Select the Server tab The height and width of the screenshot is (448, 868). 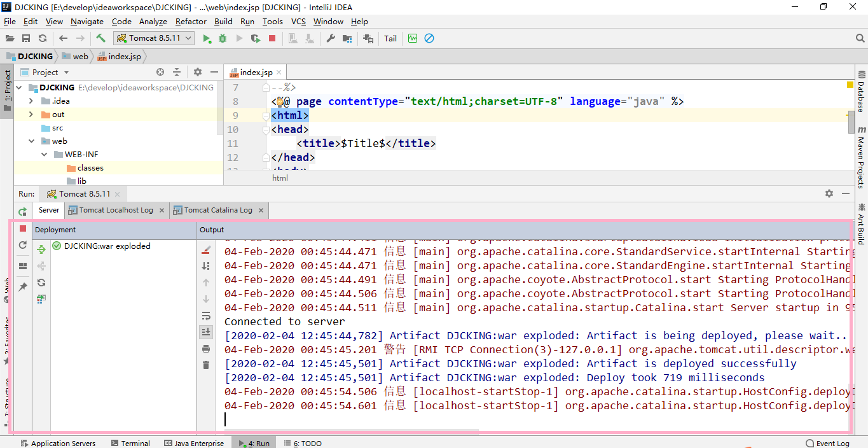[x=49, y=210]
